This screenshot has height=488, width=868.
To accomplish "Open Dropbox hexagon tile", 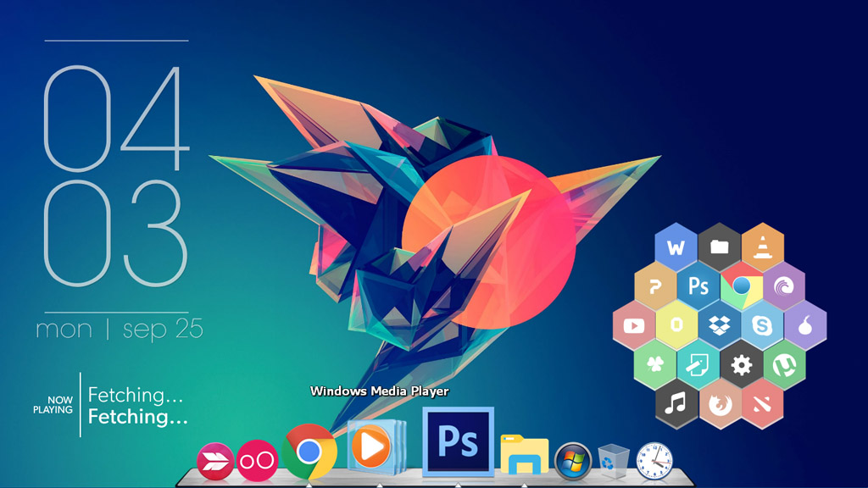I will coord(720,326).
